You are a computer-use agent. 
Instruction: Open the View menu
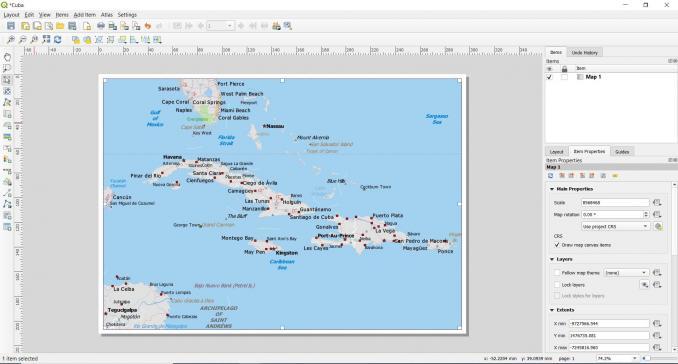(x=45, y=15)
